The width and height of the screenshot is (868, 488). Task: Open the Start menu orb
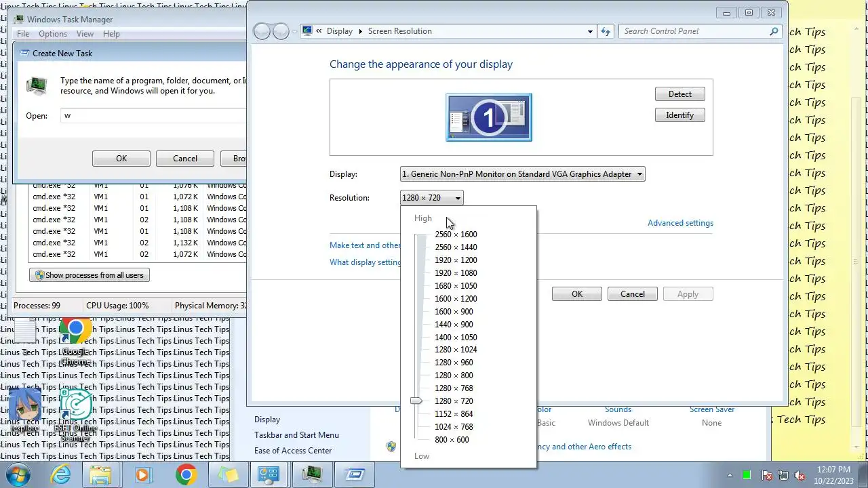tap(19, 474)
